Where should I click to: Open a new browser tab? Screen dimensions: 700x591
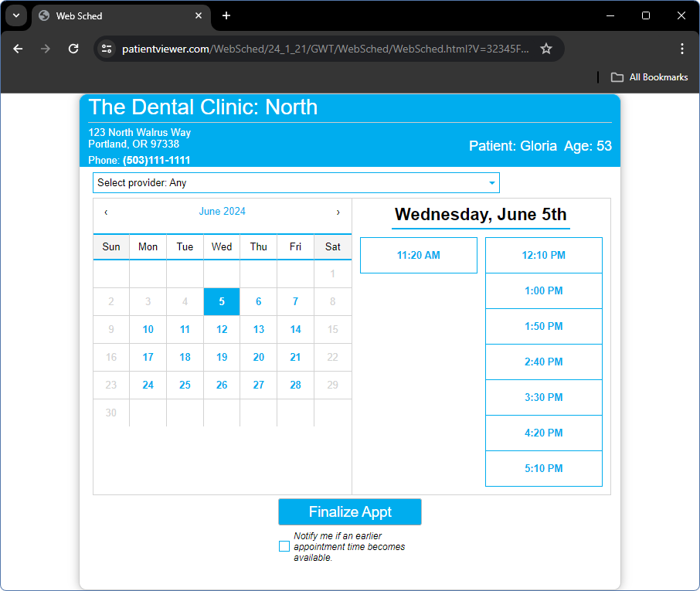(226, 15)
